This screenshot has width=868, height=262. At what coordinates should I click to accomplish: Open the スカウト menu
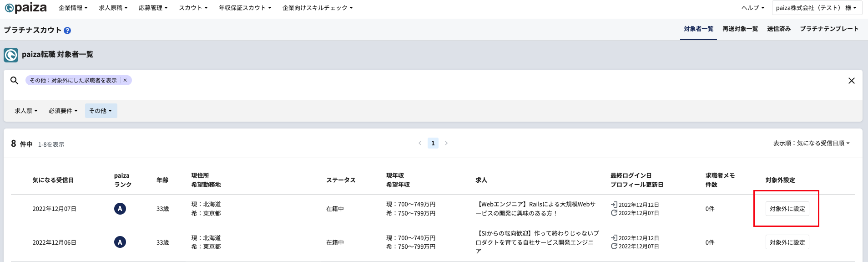(x=193, y=8)
